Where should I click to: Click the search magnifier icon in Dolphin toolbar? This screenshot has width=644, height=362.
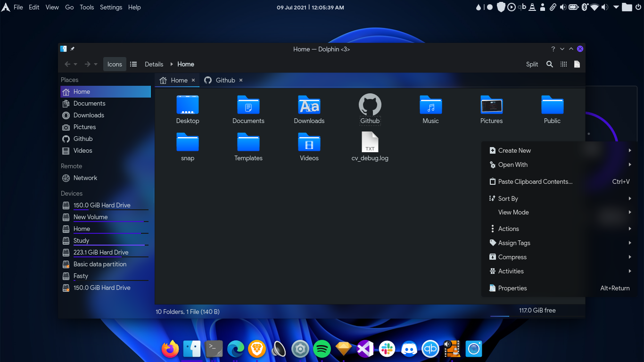(x=550, y=64)
